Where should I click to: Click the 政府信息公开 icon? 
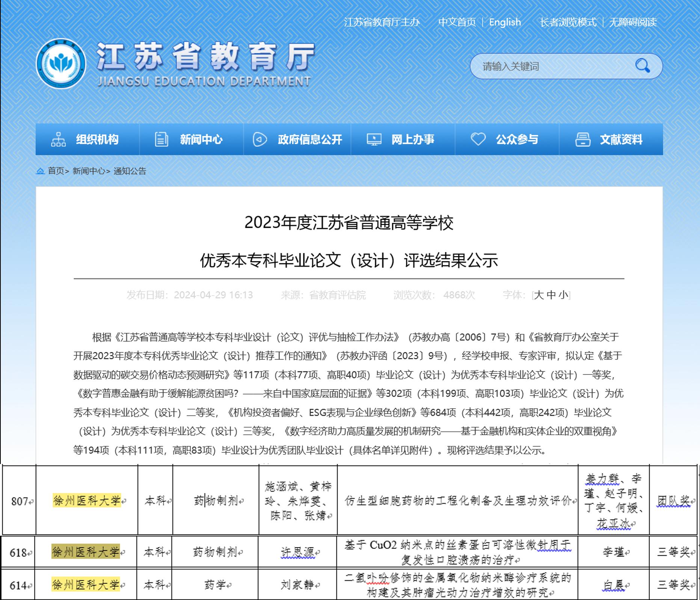[259, 139]
